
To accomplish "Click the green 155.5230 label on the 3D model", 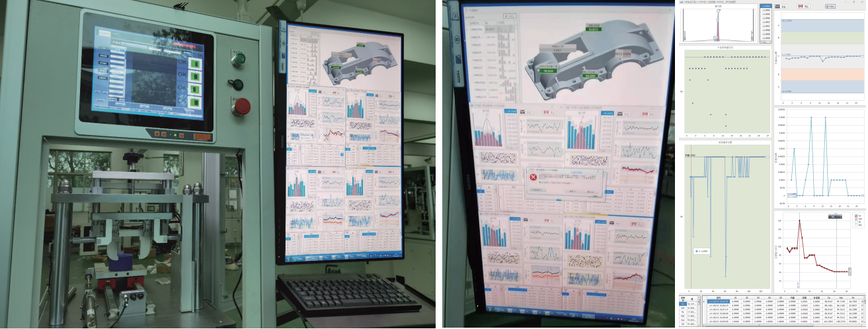I will click(x=548, y=71).
